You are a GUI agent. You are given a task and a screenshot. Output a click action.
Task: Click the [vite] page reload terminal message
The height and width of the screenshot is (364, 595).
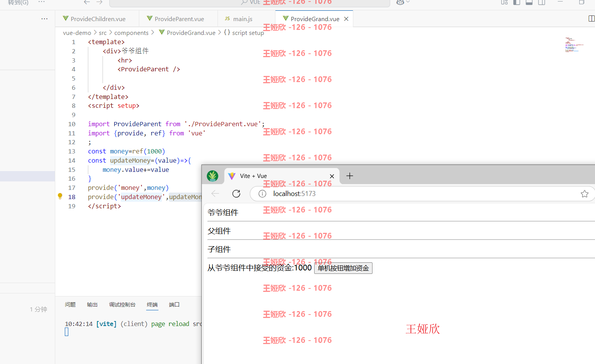pos(133,324)
